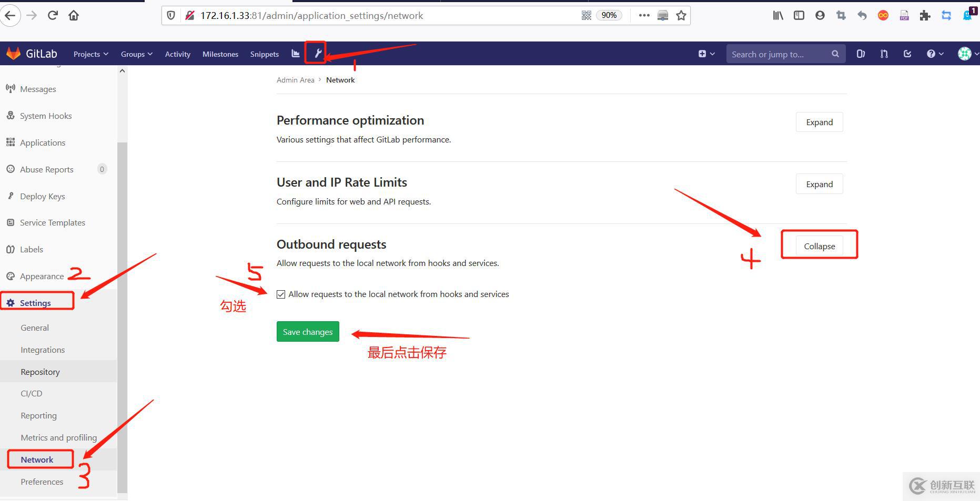The height and width of the screenshot is (501, 980).
Task: Follow the Admin Area breadcrumb link
Action: tap(295, 80)
